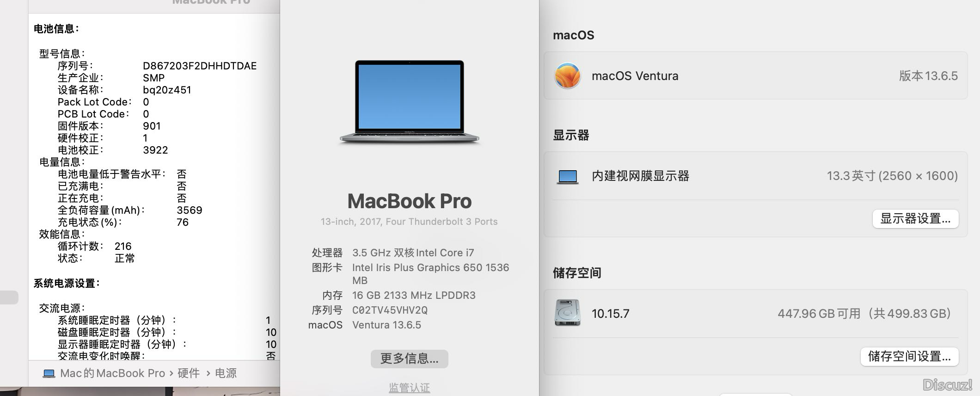Click the 电池信息 section heading

tap(56, 29)
